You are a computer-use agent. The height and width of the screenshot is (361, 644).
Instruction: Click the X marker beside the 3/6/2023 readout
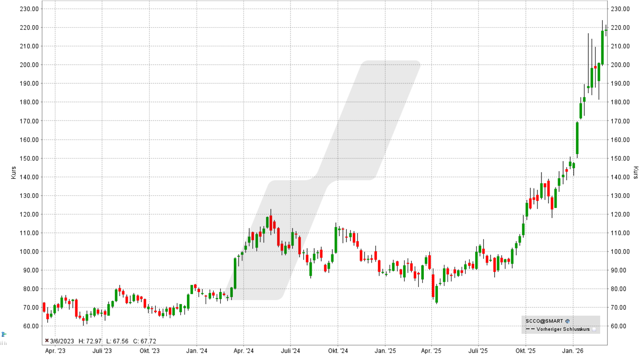pos(46,340)
